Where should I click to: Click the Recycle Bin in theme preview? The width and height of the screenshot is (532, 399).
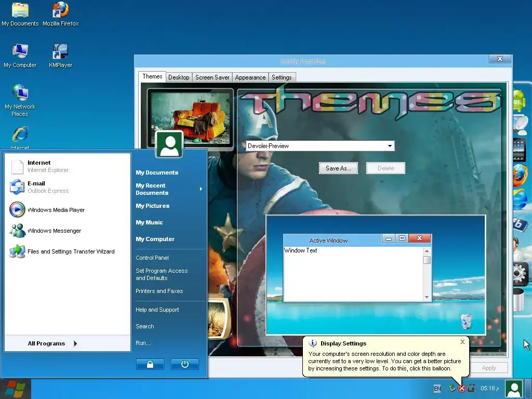466,321
